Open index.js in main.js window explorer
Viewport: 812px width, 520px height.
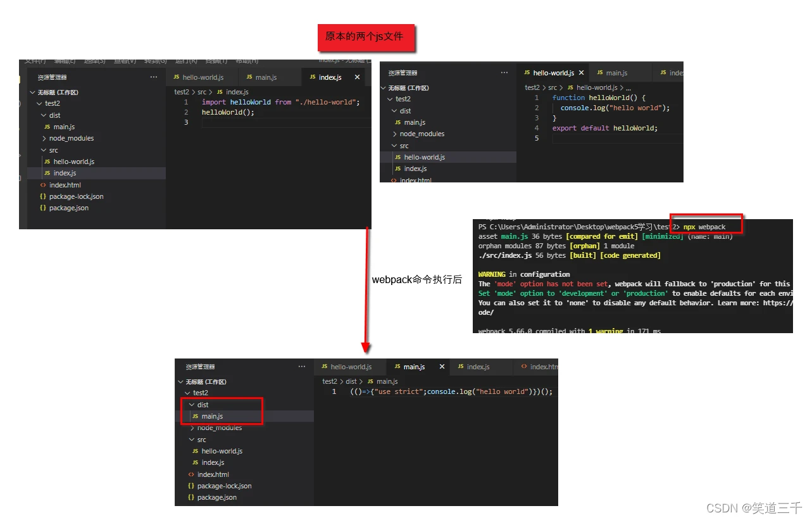[x=213, y=462]
